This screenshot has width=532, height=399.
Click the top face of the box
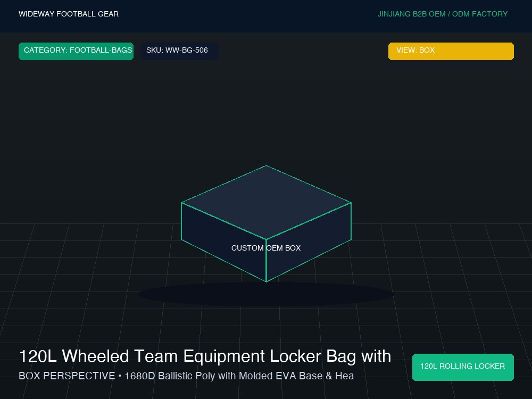point(266,203)
